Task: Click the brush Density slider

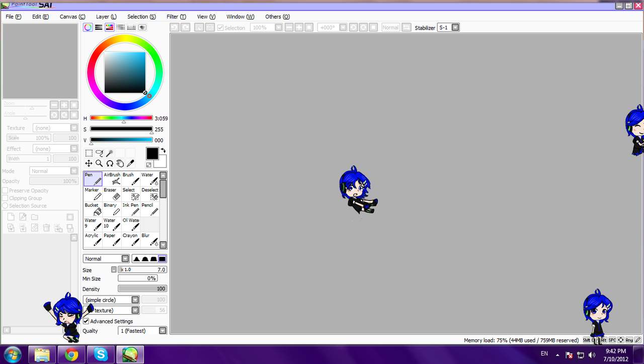Action: click(142, 289)
